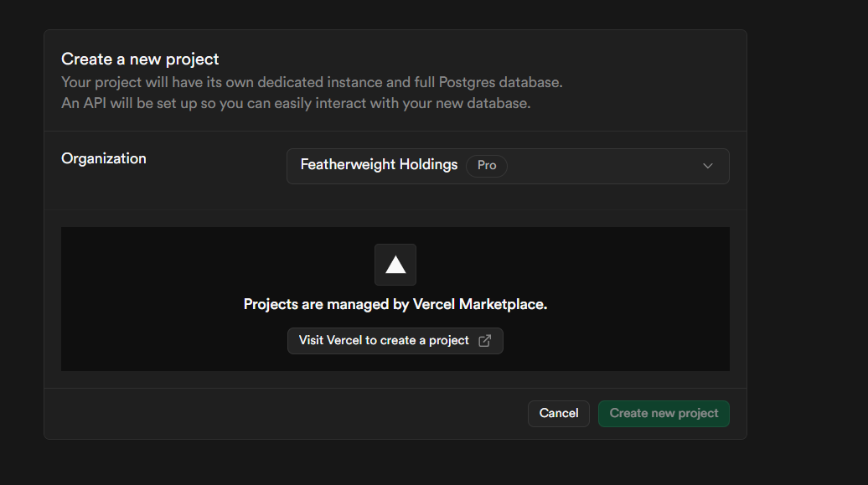Click the Pro plan badge

tap(487, 165)
